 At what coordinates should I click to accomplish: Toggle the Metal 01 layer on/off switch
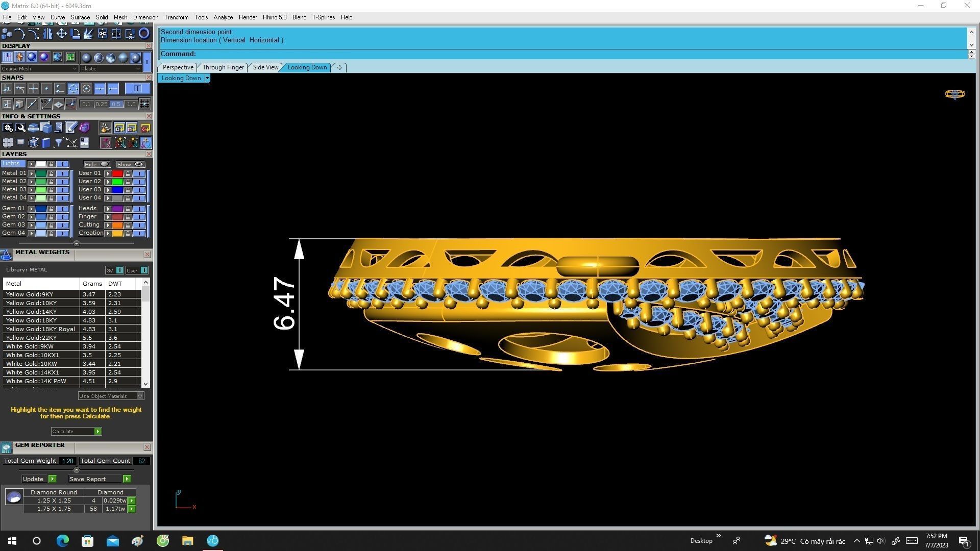click(x=62, y=173)
